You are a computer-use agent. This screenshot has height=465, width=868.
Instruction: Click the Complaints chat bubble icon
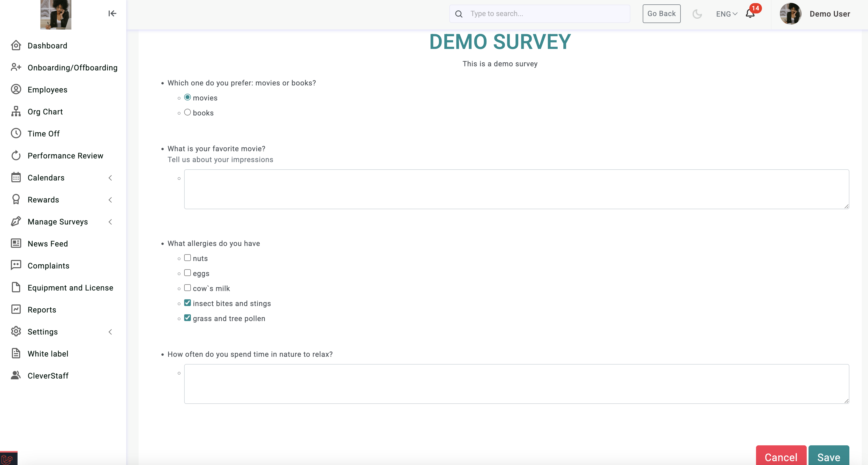point(16,265)
